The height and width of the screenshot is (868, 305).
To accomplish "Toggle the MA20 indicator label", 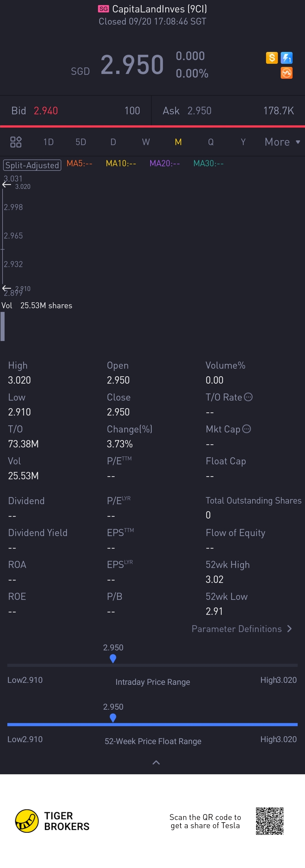I will point(164,163).
